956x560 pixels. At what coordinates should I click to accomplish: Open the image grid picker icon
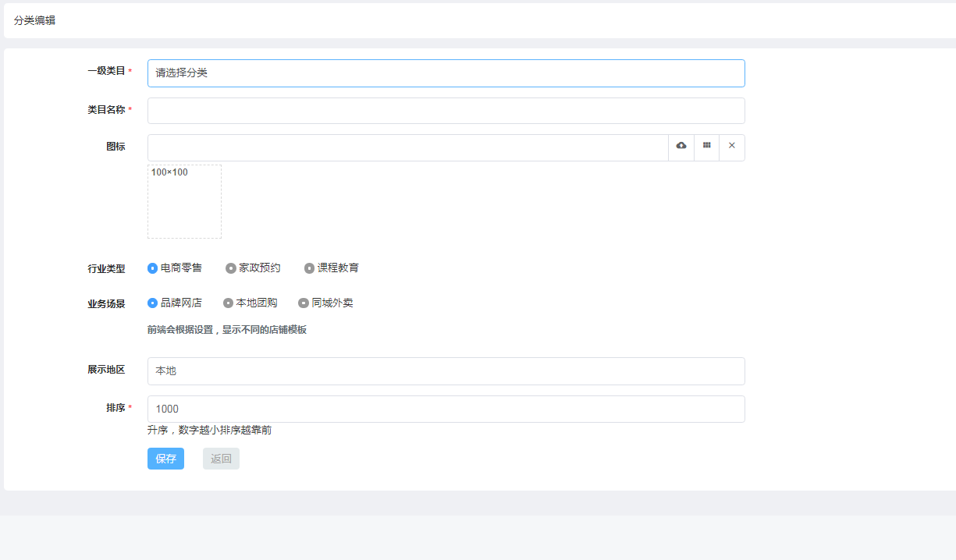707,147
